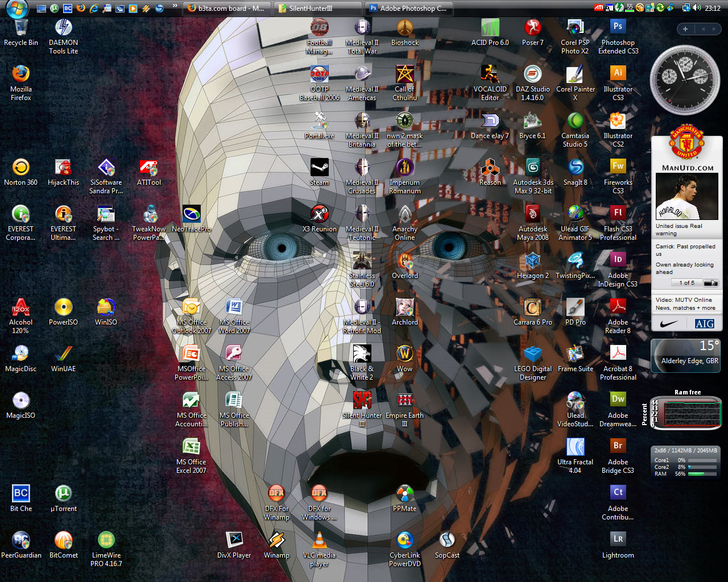Open Hexagon 2 shortcut
Screen dimensions: 728x582
tap(533, 265)
